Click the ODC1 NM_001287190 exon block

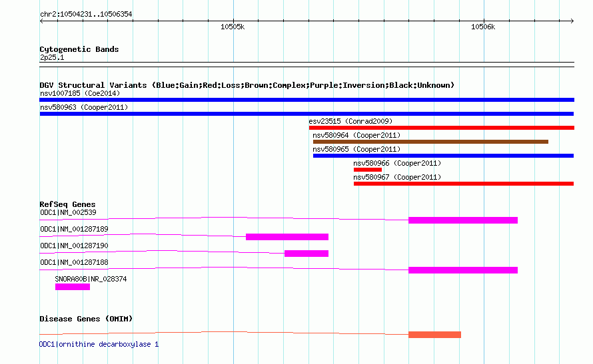[x=306, y=254]
